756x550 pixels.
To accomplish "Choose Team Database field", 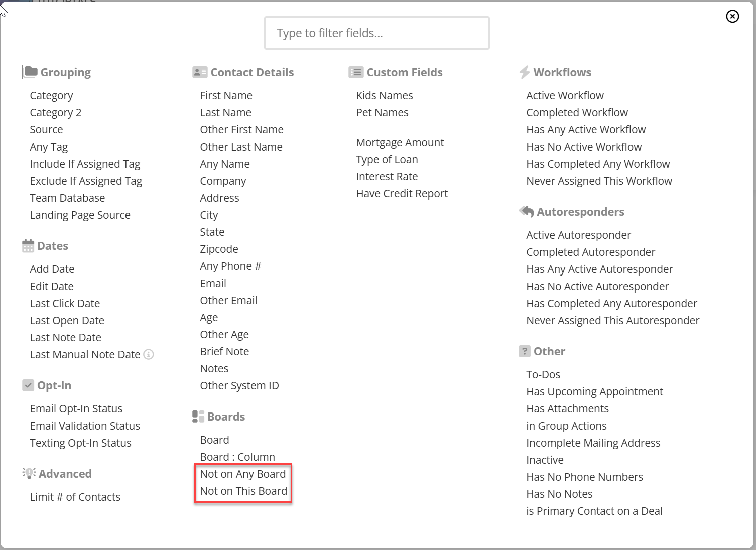I will pyautogui.click(x=67, y=198).
